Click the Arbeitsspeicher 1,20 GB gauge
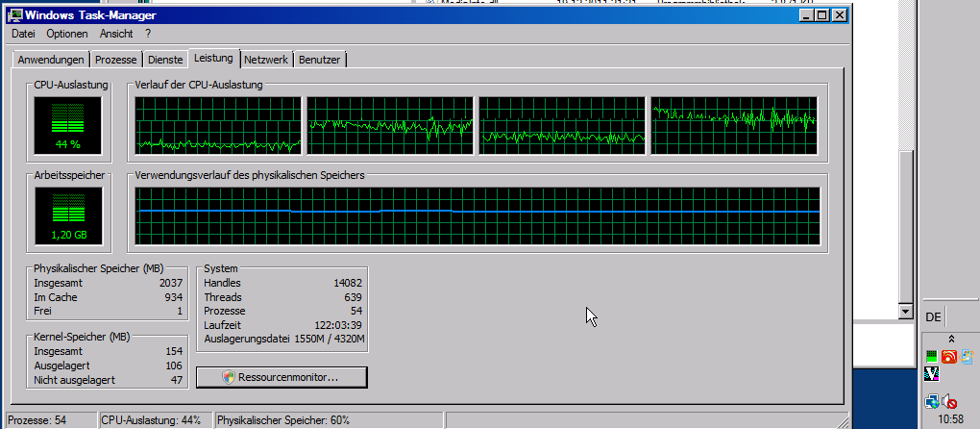980x429 pixels. [x=67, y=216]
